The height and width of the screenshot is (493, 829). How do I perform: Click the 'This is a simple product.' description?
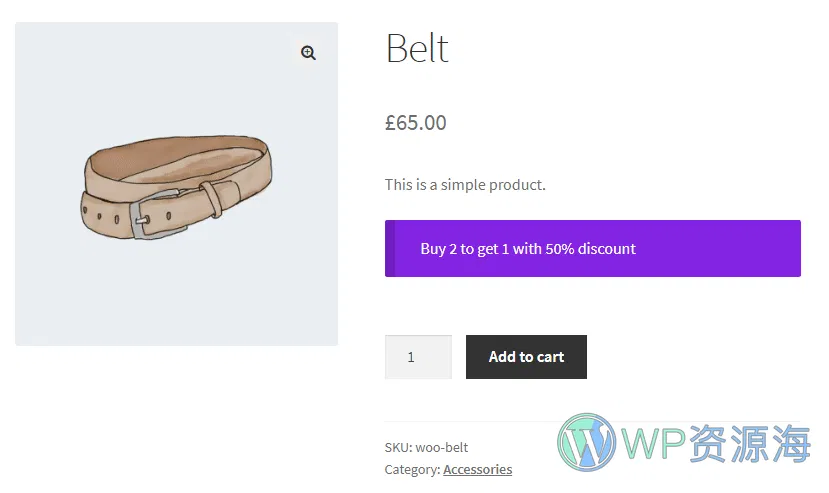pos(465,184)
